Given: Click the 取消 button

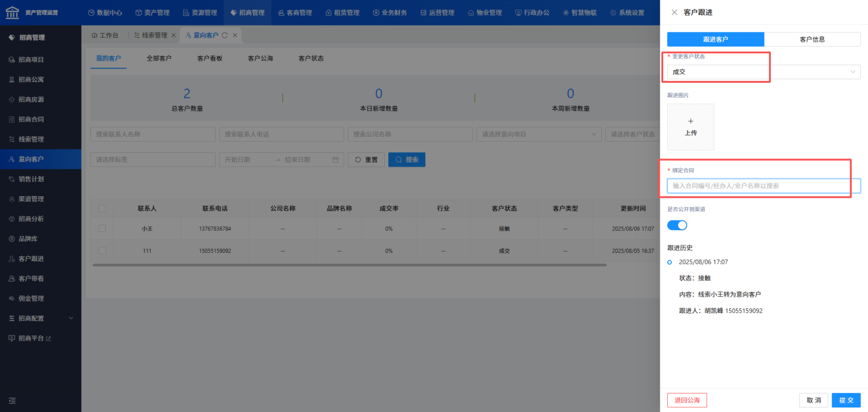Looking at the screenshot, I should click(x=814, y=400).
